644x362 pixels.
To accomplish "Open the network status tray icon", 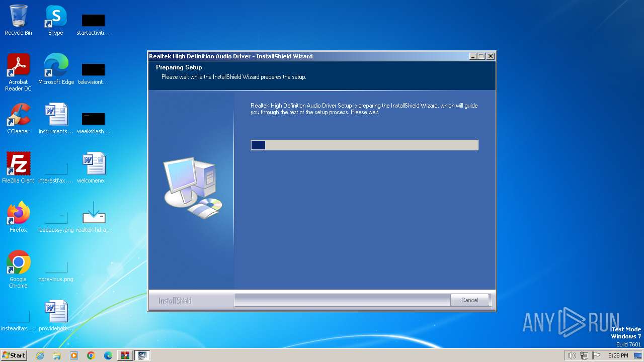I will click(x=584, y=355).
